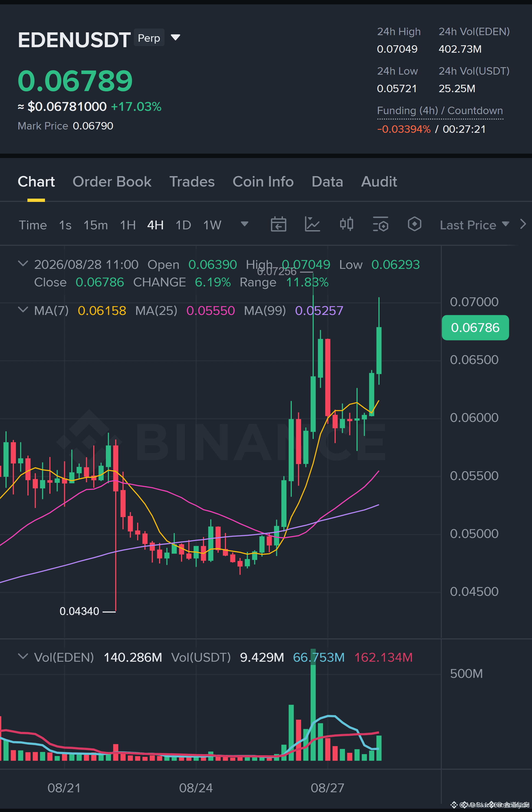Collapse the MA indicator legend

[22, 309]
